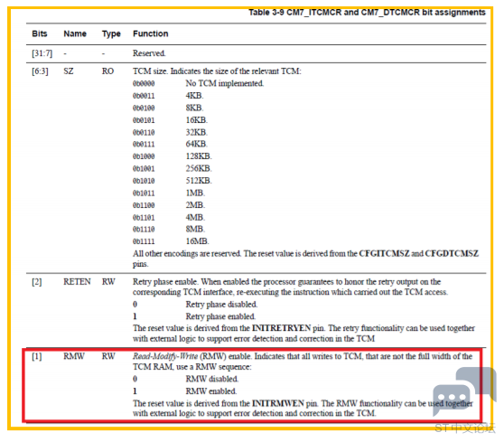The height and width of the screenshot is (442, 504).
Task: Click the bold 'CFGDTCMSZ' pin name
Action: coord(452,254)
